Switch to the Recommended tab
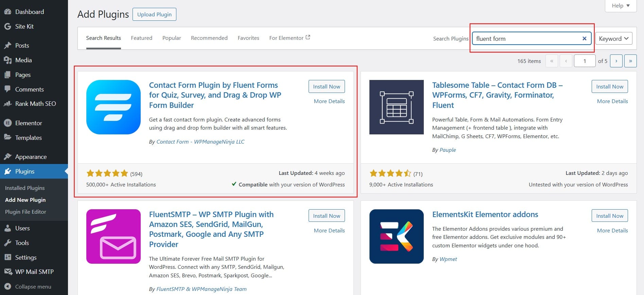The image size is (644, 295). click(209, 38)
